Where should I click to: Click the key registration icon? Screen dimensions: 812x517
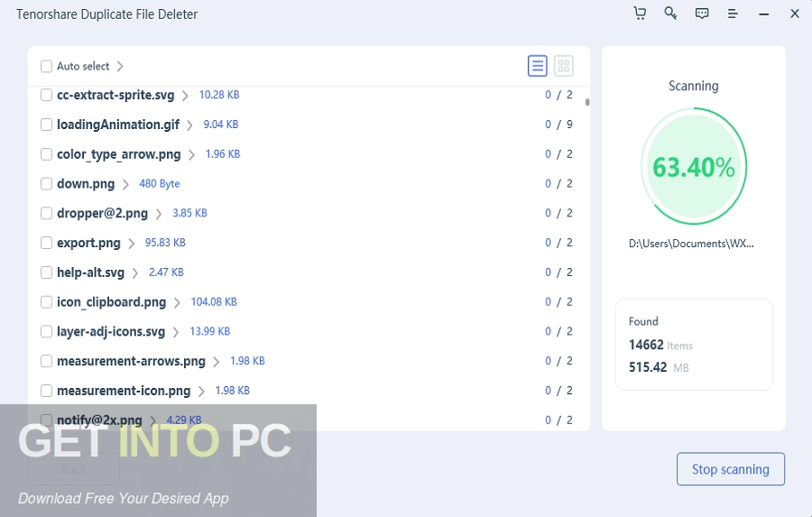point(670,13)
